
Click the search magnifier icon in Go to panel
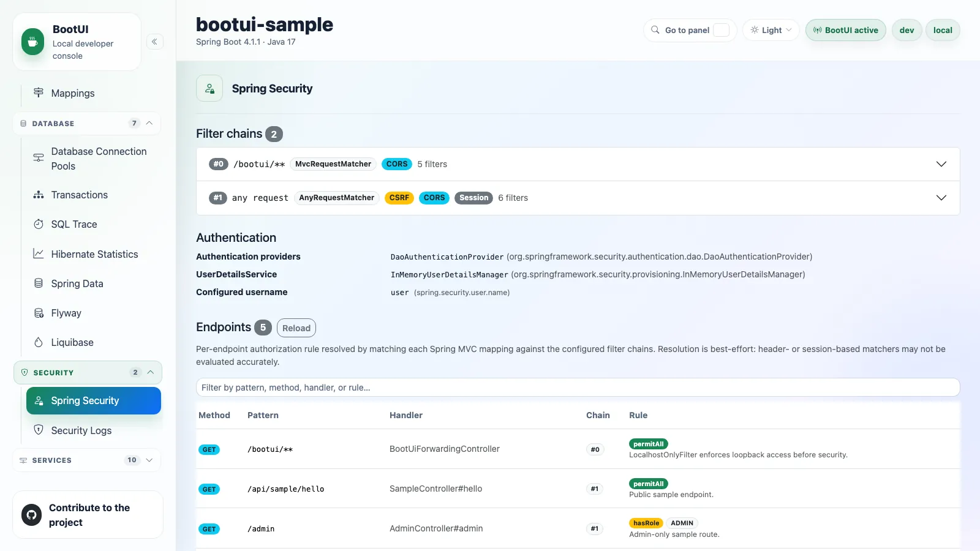click(x=655, y=30)
